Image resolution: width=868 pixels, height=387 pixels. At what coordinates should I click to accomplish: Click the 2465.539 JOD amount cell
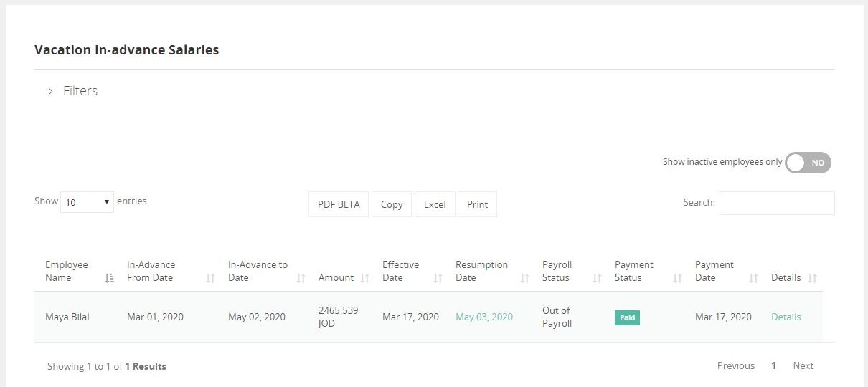pyautogui.click(x=339, y=317)
